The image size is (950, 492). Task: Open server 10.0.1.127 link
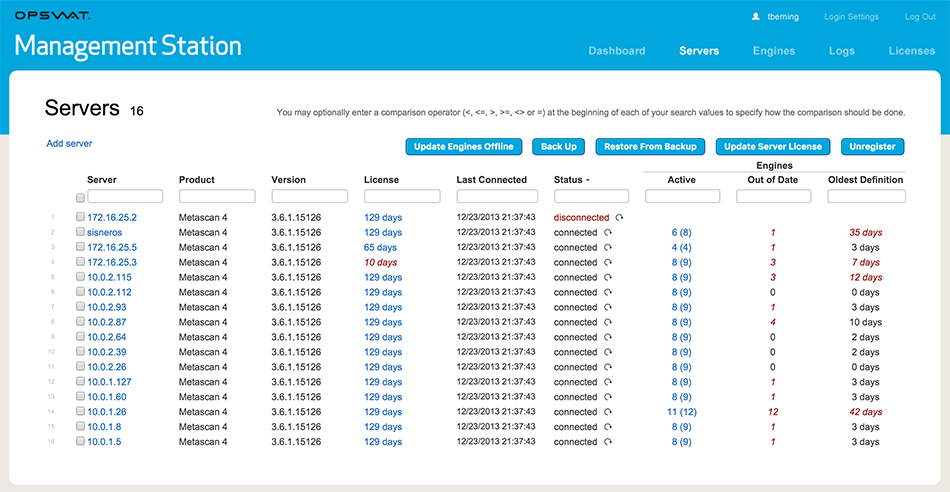[110, 382]
